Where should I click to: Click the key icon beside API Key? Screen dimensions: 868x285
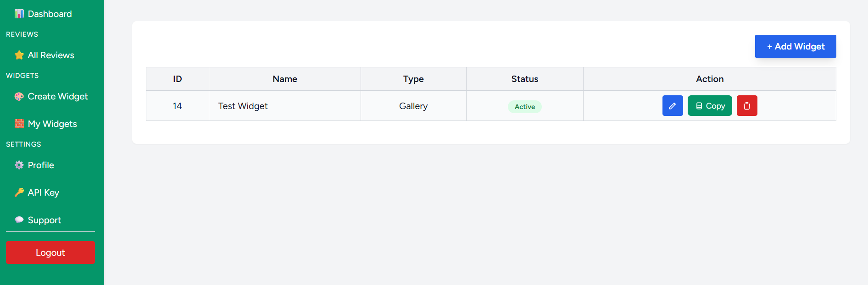pyautogui.click(x=19, y=192)
